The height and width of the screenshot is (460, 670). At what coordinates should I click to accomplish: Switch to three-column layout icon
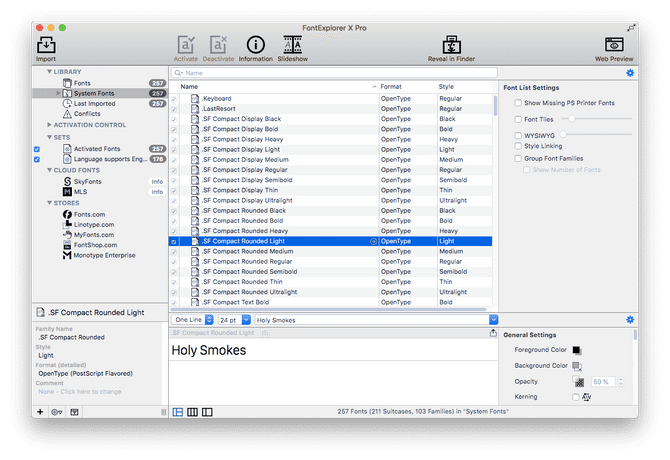(x=192, y=412)
